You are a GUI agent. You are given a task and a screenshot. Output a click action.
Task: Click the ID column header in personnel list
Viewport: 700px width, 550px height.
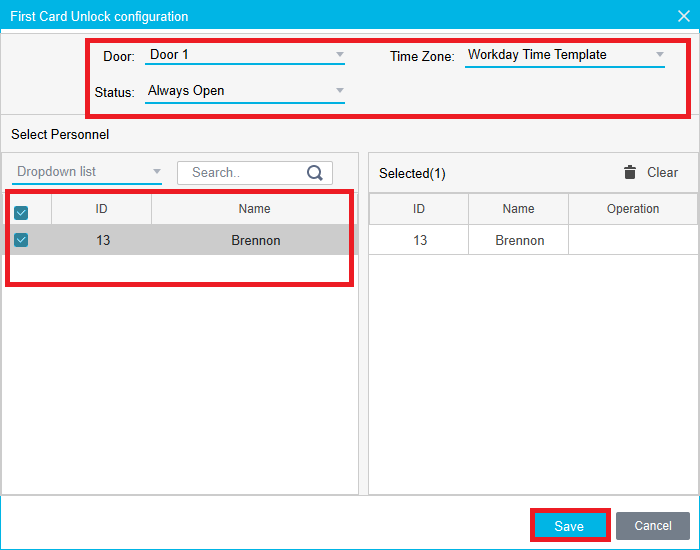[x=101, y=209]
